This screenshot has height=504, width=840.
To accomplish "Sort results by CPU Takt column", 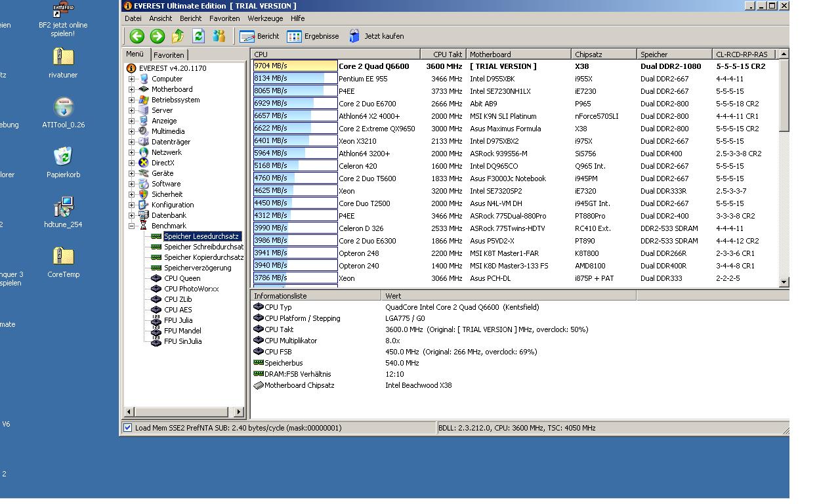I will tap(444, 54).
